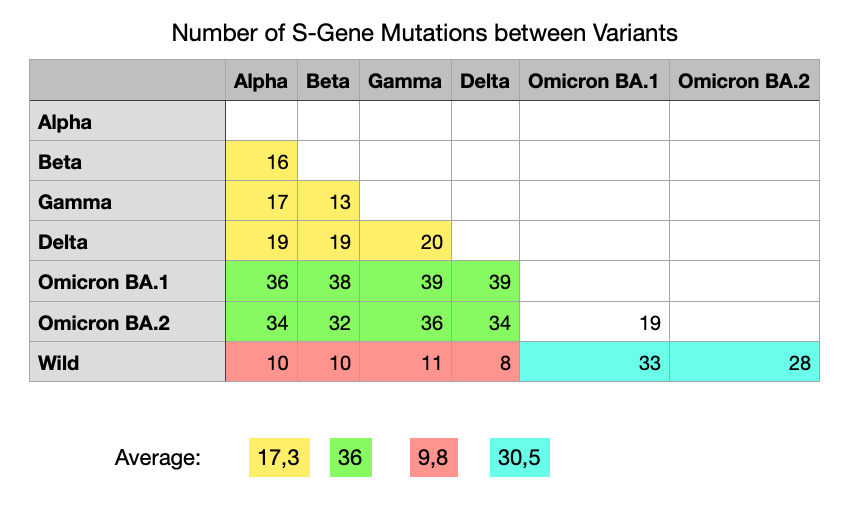
Task: Click the Wild row label
Action: [x=127, y=363]
